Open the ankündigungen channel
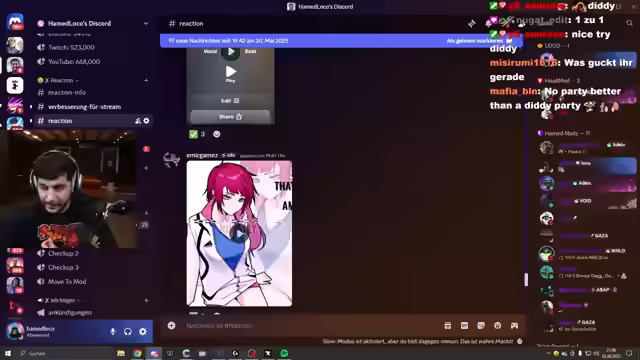Viewport: 640px width, 360px height. pos(64,313)
